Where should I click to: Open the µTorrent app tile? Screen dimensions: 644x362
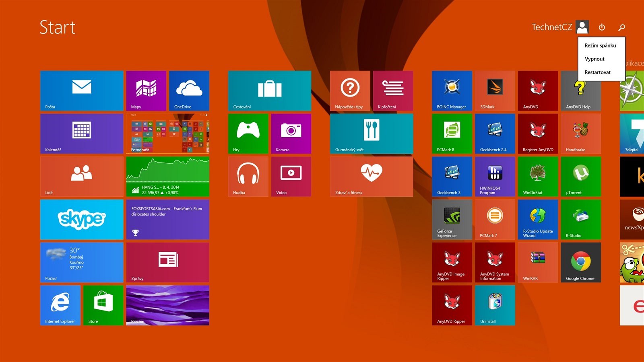pyautogui.click(x=580, y=176)
